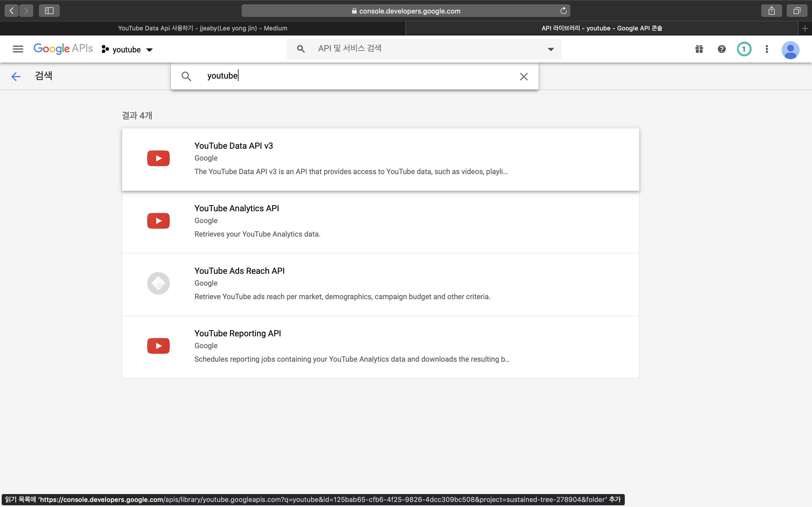Screen dimensions: 812x507
Task: Open the hamburger navigation menu
Action: 18,49
